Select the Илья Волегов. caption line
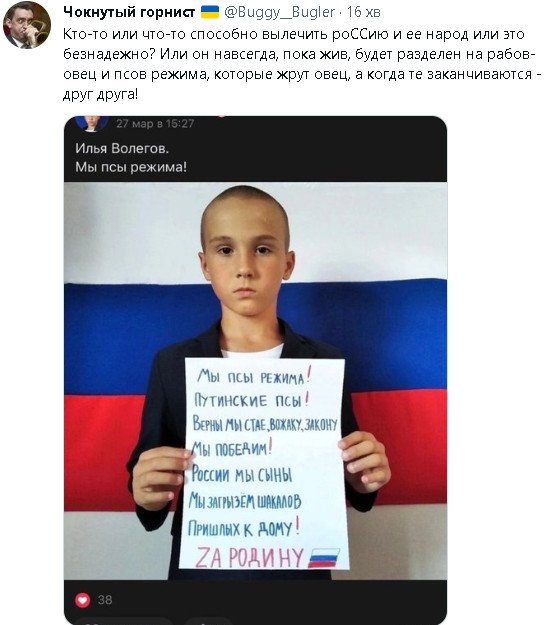 click(x=122, y=148)
